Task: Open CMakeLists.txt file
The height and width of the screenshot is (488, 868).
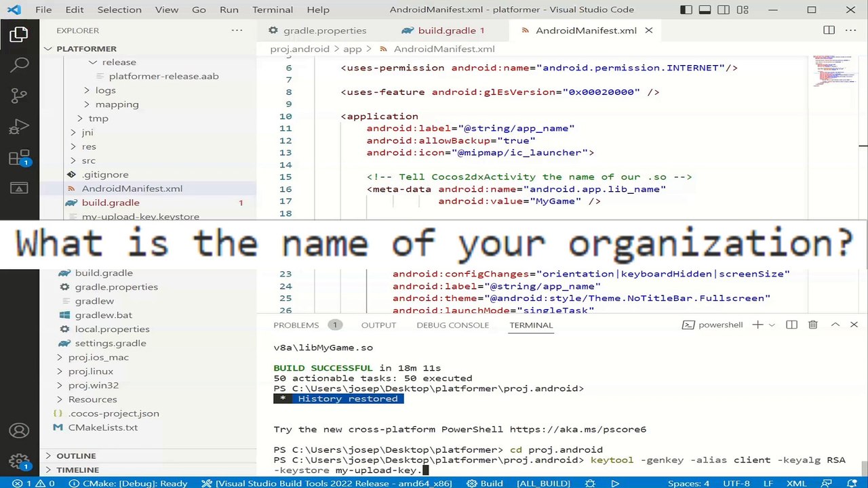Action: (102, 428)
